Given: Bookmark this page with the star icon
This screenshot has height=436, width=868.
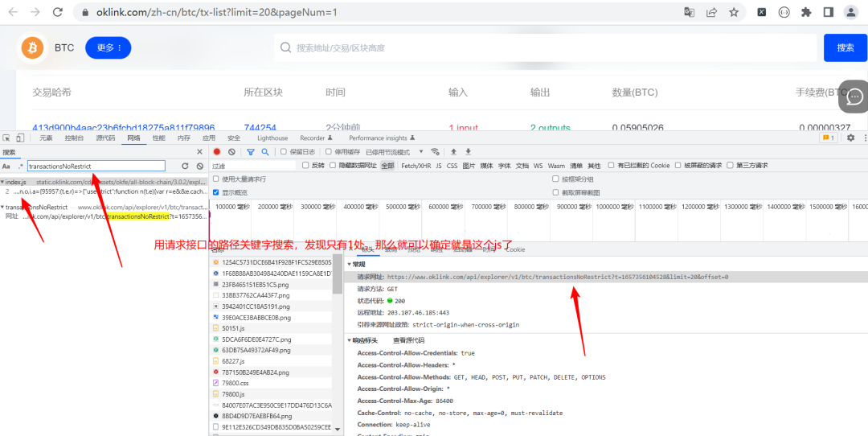Looking at the screenshot, I should tap(734, 12).
